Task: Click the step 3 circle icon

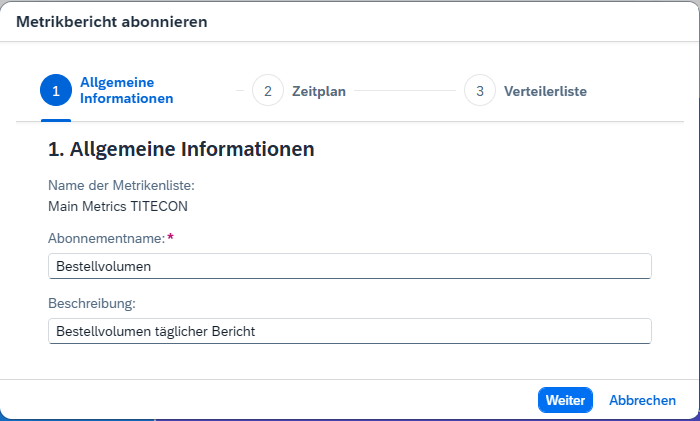Action: pyautogui.click(x=480, y=90)
